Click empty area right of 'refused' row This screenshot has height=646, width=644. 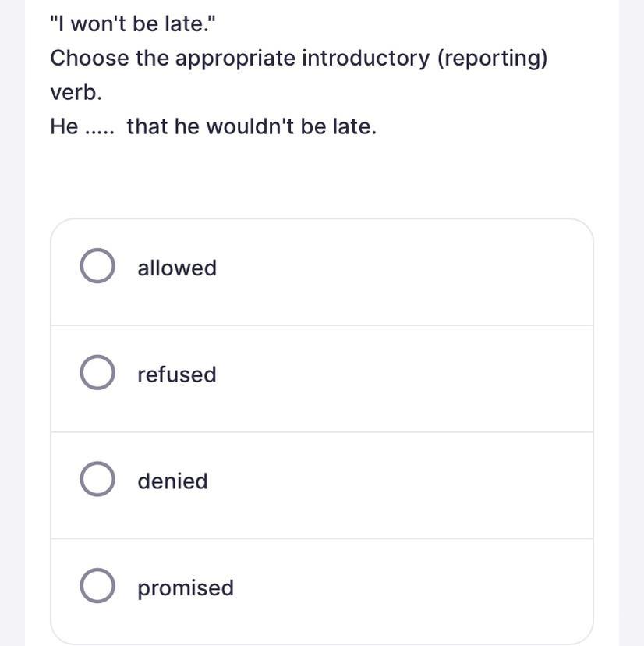click(404, 378)
